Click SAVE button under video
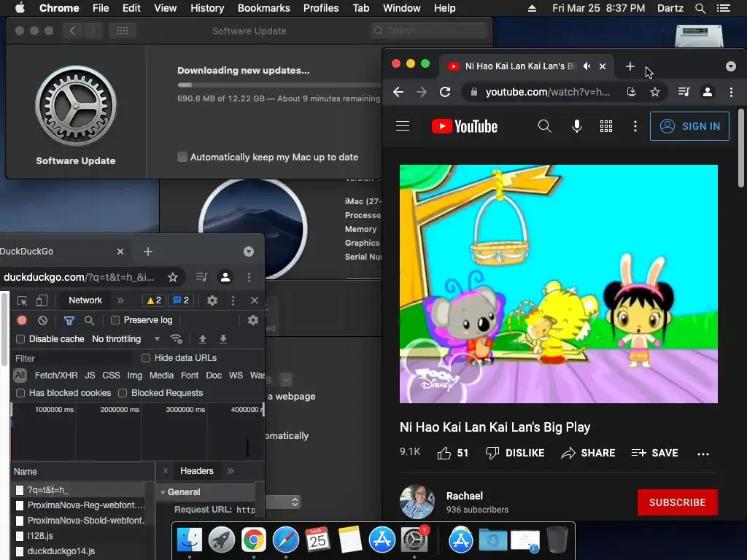 click(x=654, y=453)
